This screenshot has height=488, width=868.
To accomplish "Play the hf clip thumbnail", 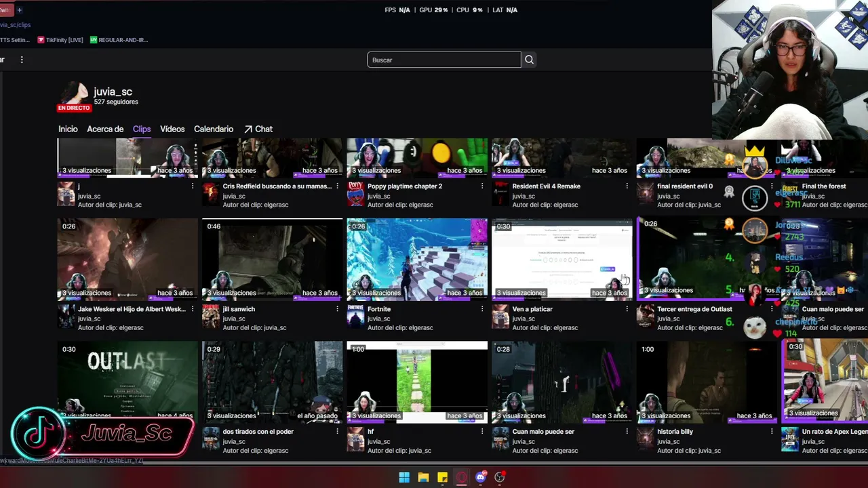I will point(417,382).
